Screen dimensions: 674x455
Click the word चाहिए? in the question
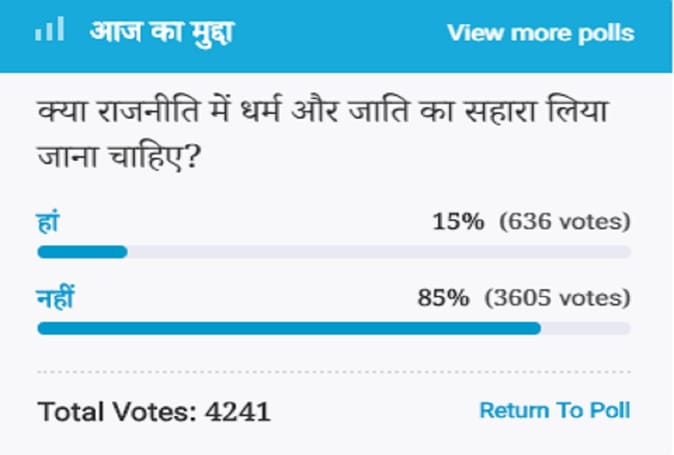point(154,157)
